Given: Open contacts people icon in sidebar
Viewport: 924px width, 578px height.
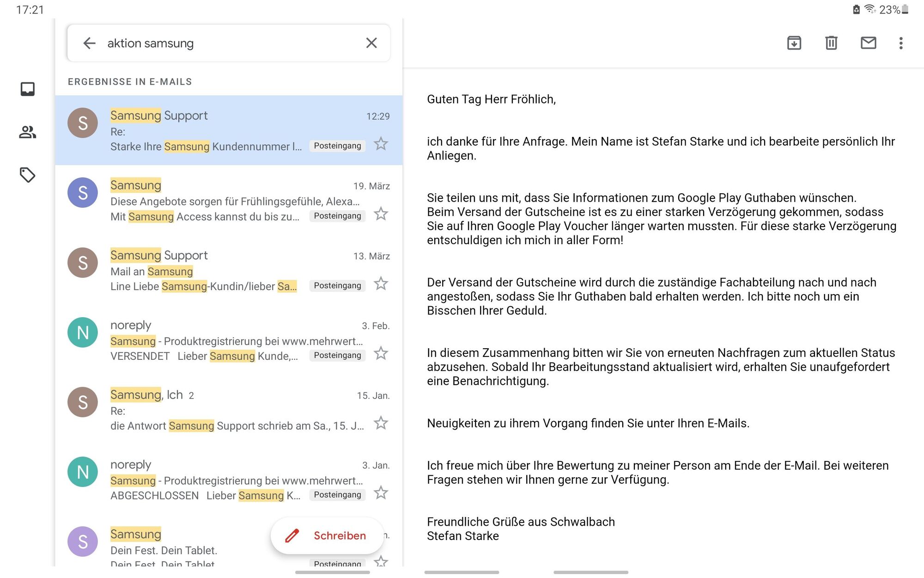Looking at the screenshot, I should click(28, 132).
